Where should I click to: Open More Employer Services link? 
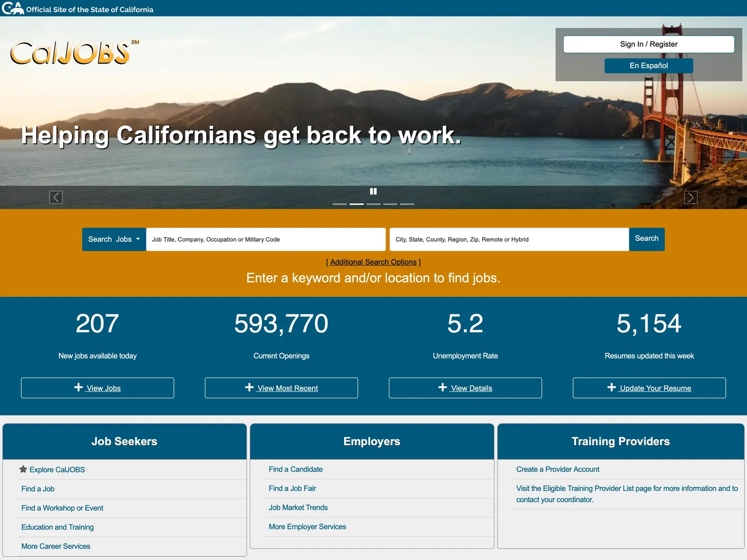pyautogui.click(x=307, y=526)
